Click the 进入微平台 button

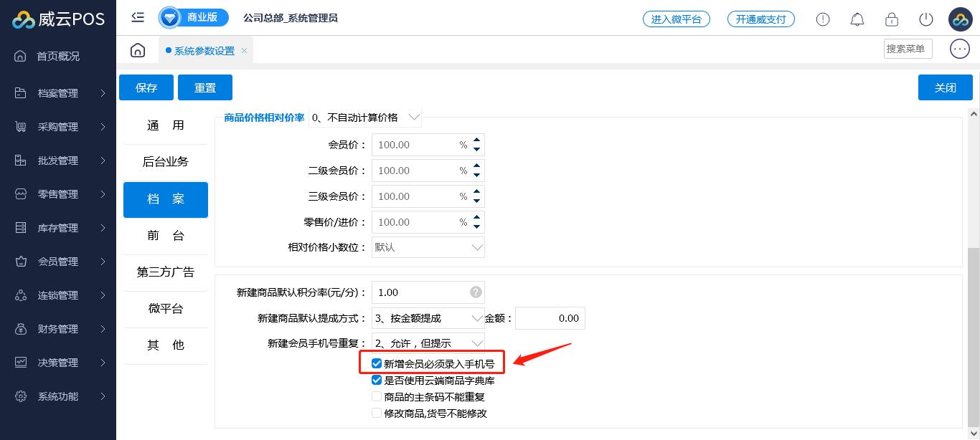pyautogui.click(x=676, y=19)
